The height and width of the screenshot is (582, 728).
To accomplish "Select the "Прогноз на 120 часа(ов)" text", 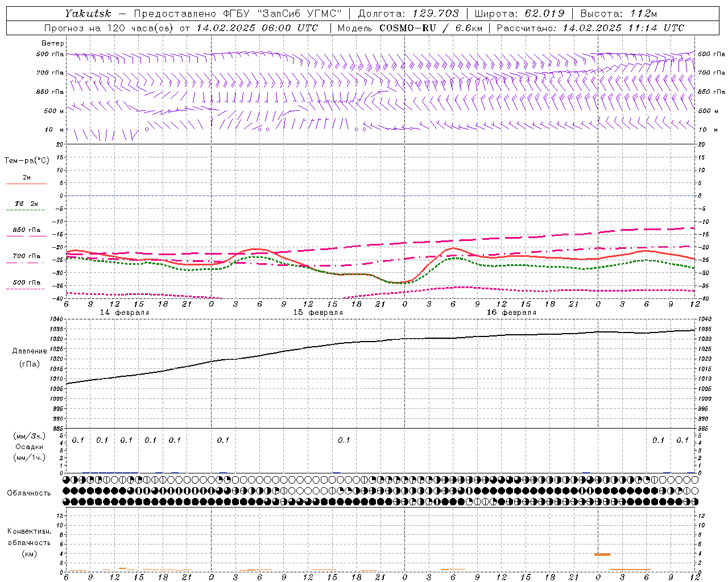I will [109, 28].
